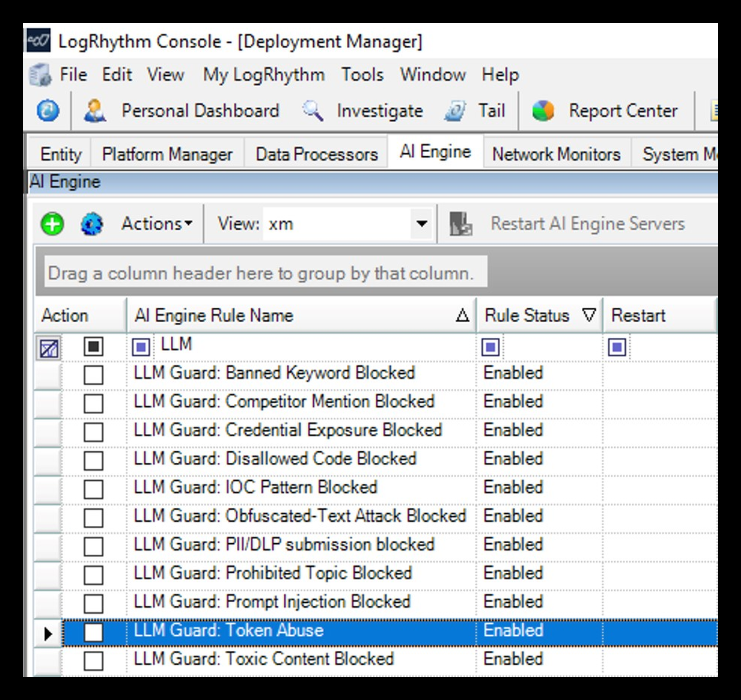Screen dimensions: 741x700
Task: Open the View dropdown arrow
Action: (422, 224)
